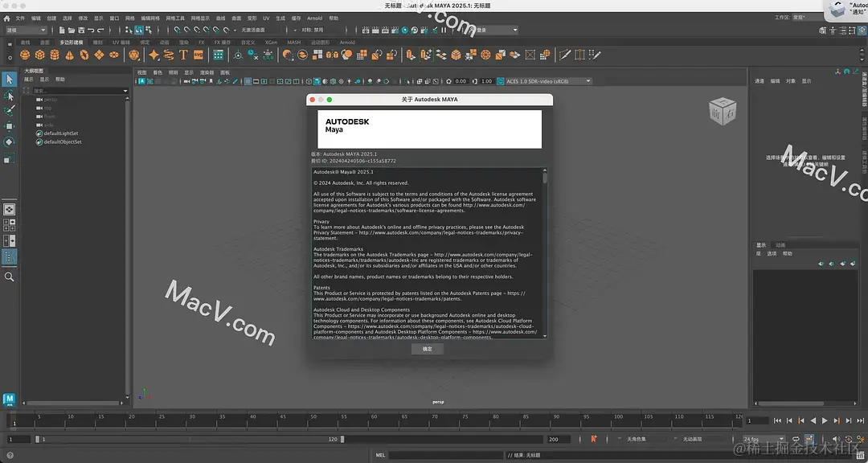Select defaultObjectSet in the outliner
Screen dimensions: 868x463
(x=63, y=141)
